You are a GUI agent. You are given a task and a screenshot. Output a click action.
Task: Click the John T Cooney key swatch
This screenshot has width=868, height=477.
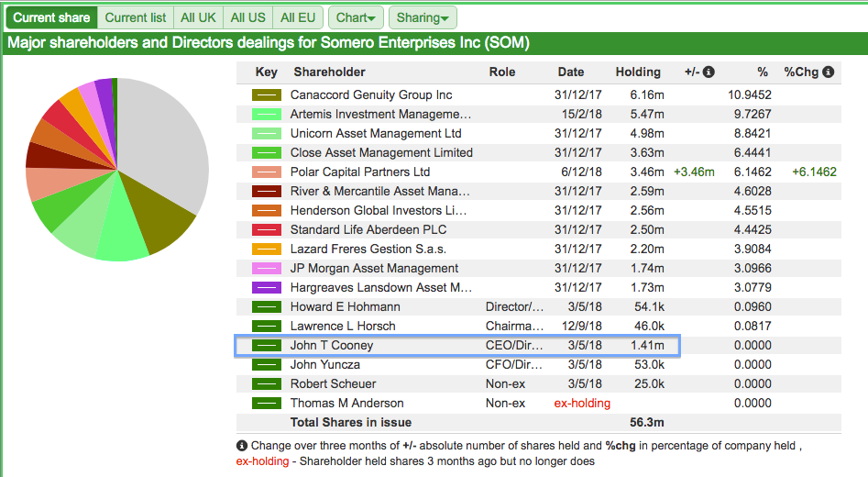point(267,346)
